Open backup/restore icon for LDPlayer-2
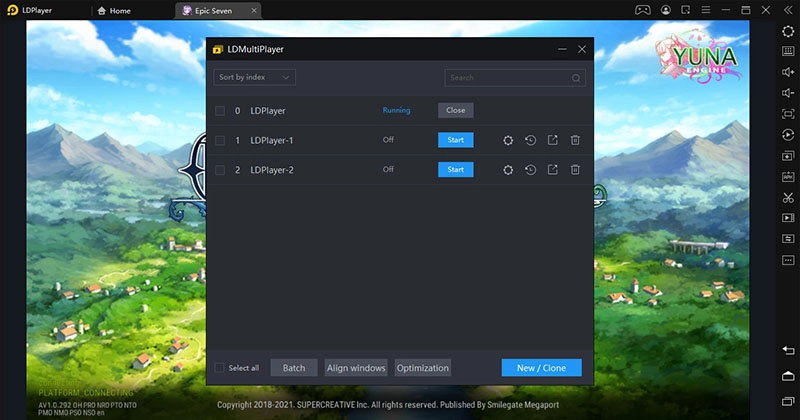This screenshot has height=420, width=800. 531,169
